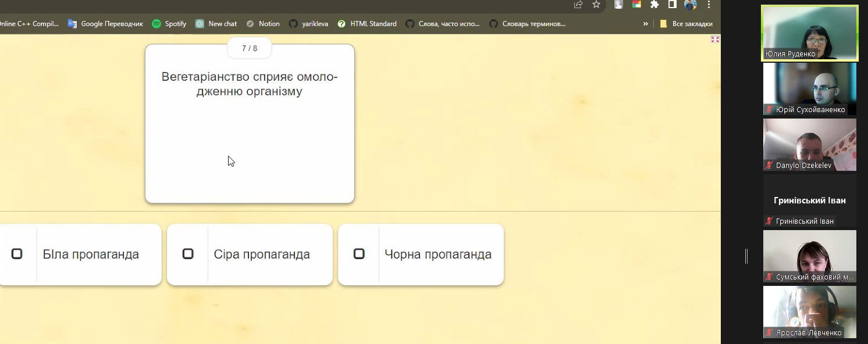This screenshot has width=868, height=344.
Task: Exit fullscreen with the red arrows icon
Action: (x=715, y=40)
